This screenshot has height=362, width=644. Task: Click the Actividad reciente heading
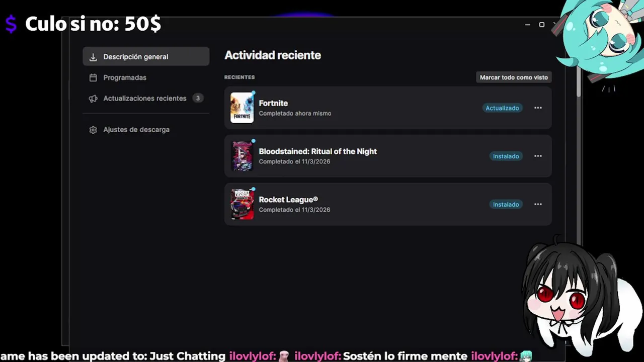pos(273,55)
